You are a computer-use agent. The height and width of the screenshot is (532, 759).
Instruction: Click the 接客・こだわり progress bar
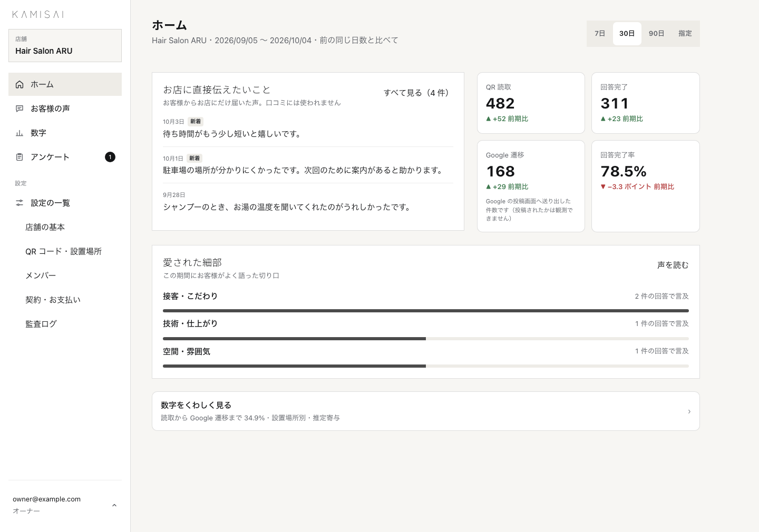426,311
